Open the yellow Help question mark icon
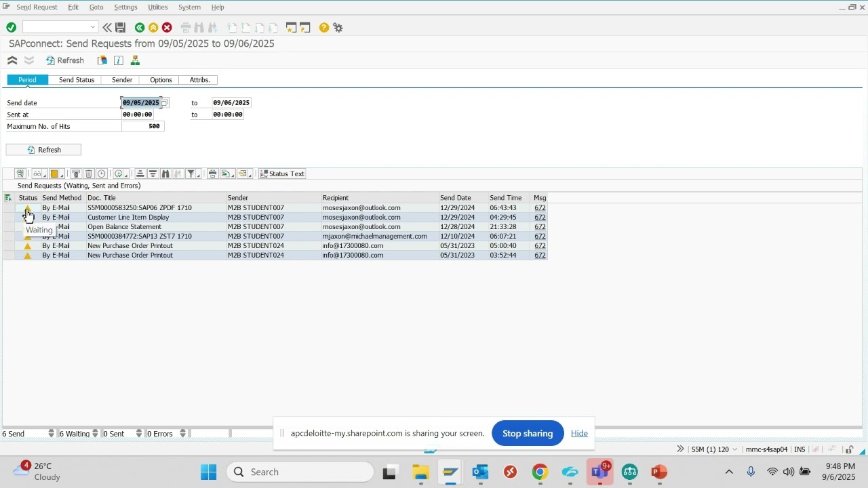868x488 pixels. point(324,28)
